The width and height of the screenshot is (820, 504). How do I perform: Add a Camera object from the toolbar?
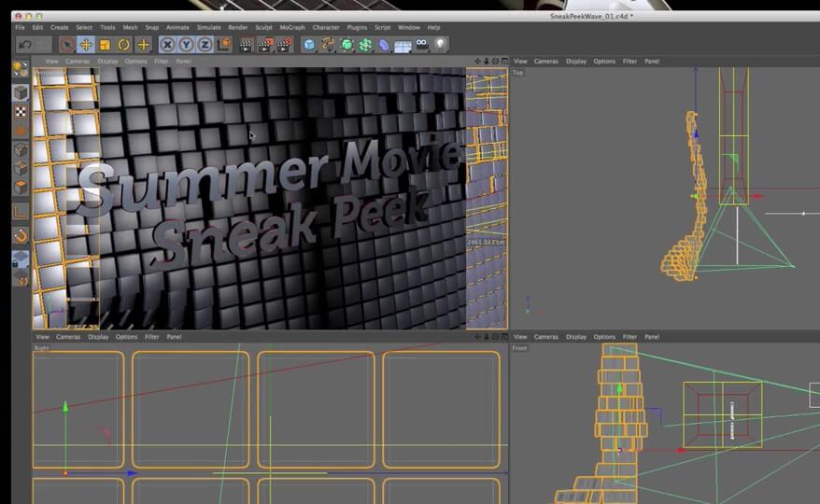coord(422,44)
